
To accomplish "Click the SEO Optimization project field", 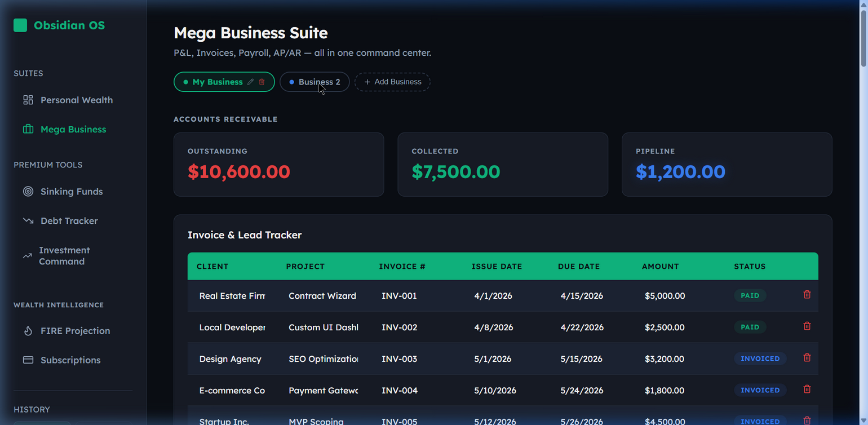I will tap(323, 358).
